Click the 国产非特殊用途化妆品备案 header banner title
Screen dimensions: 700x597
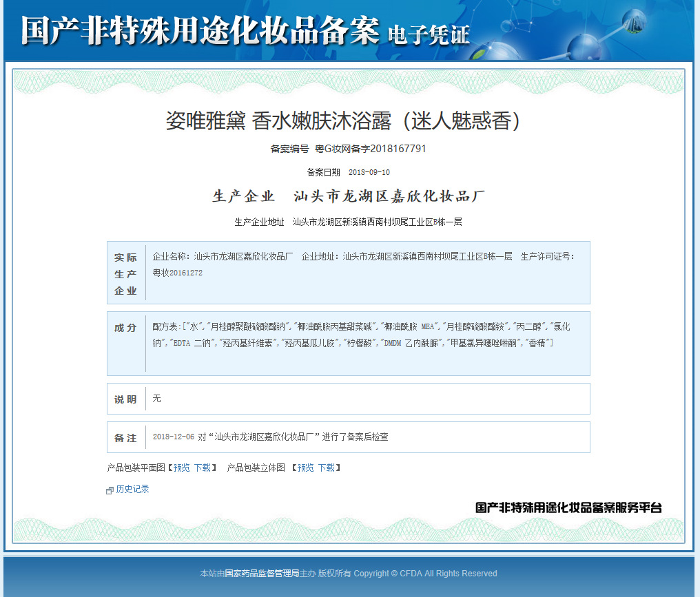200,31
